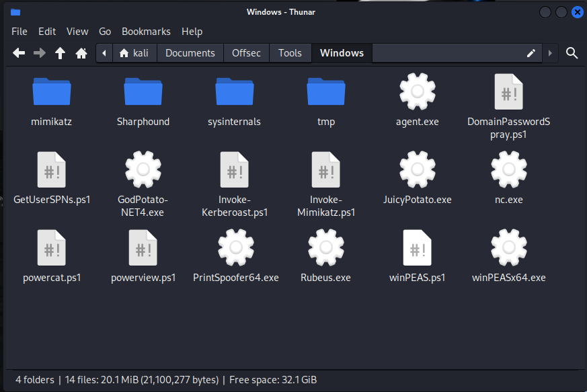Select the powercat.ps1 script icon
This screenshot has height=392, width=587.
52,247
